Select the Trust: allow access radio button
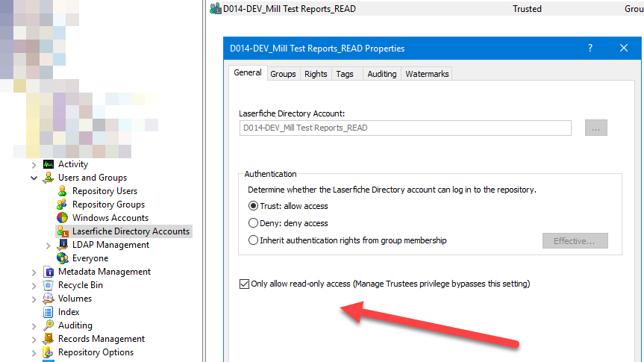This screenshot has width=644, height=362. pyautogui.click(x=254, y=206)
